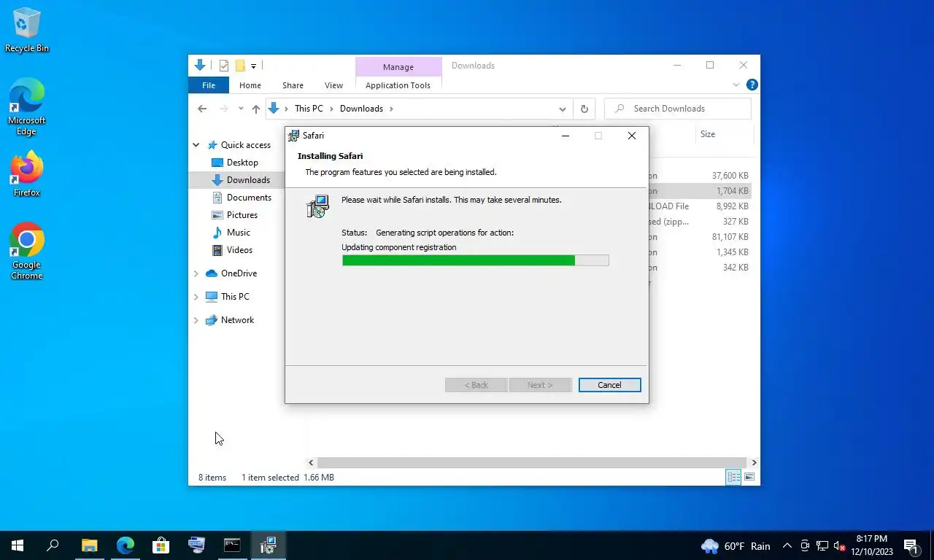Click the New folder quick access toolbar icon

[239, 66]
